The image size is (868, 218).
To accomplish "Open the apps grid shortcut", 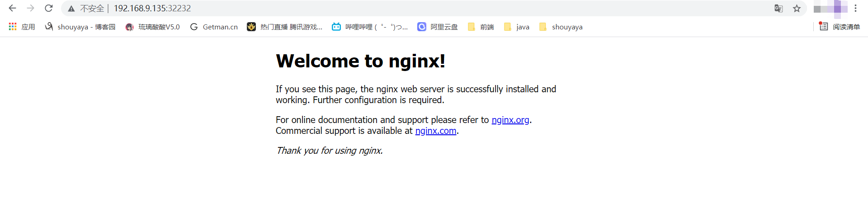I will 22,27.
